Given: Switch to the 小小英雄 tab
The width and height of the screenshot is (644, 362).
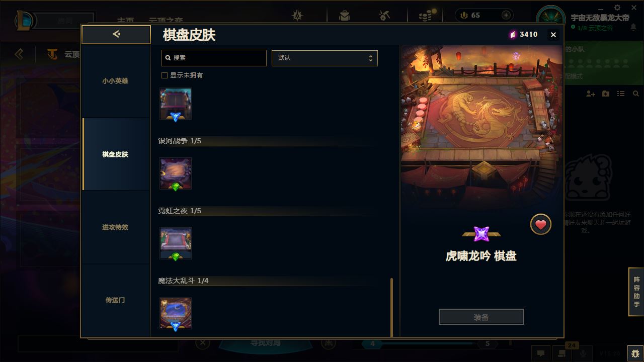Looking at the screenshot, I should coord(115,81).
